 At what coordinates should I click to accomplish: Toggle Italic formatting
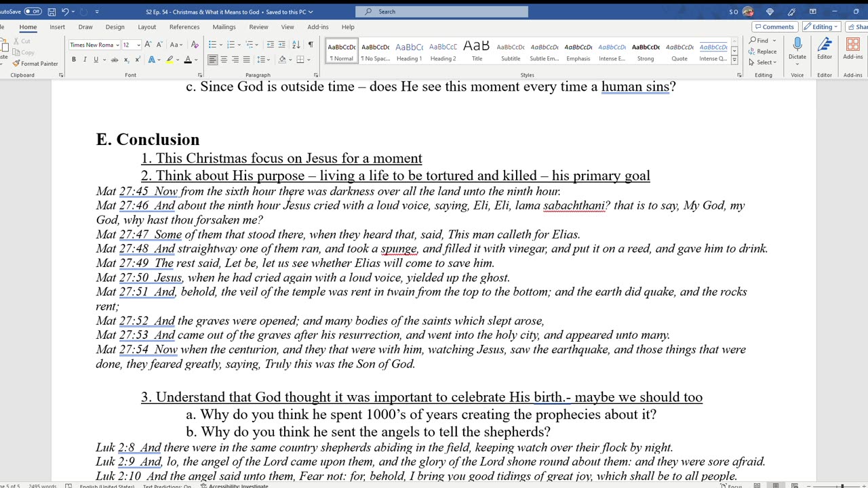[84, 60]
